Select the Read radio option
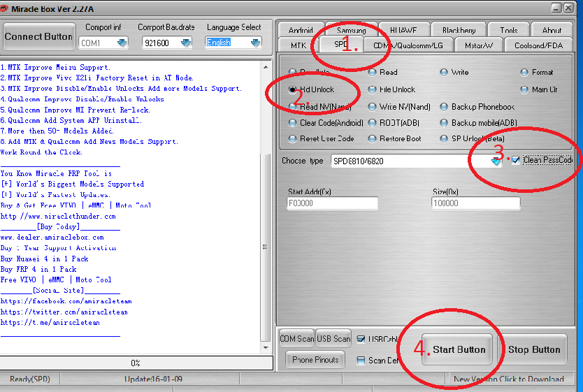The image size is (583, 392). click(x=372, y=73)
